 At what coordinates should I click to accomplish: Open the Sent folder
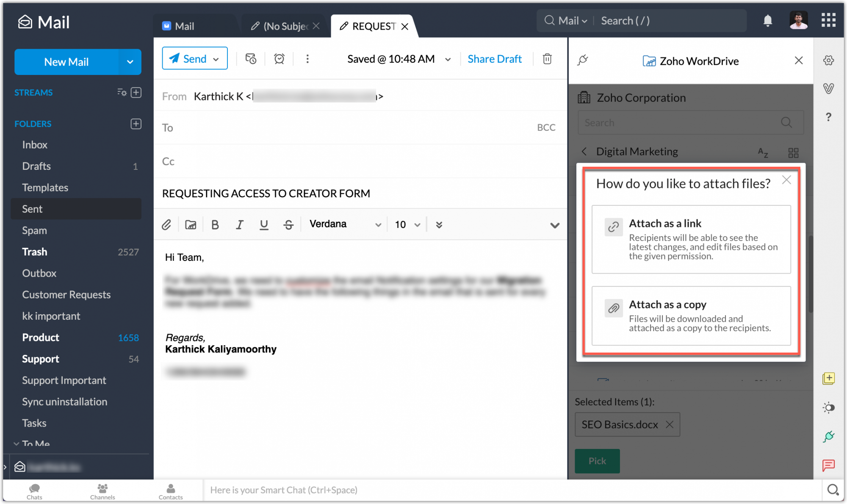[x=32, y=209]
